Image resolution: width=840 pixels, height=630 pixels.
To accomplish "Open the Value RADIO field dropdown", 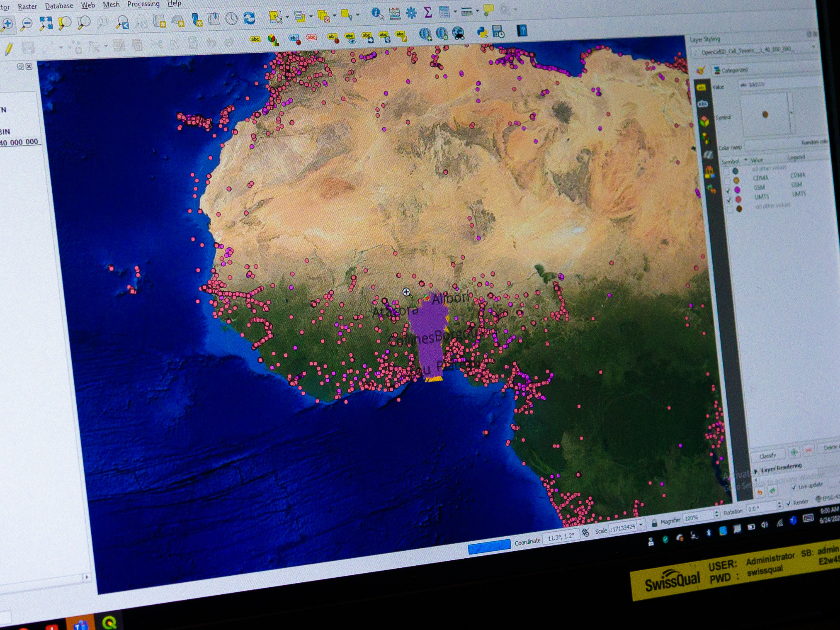I will pos(780,84).
